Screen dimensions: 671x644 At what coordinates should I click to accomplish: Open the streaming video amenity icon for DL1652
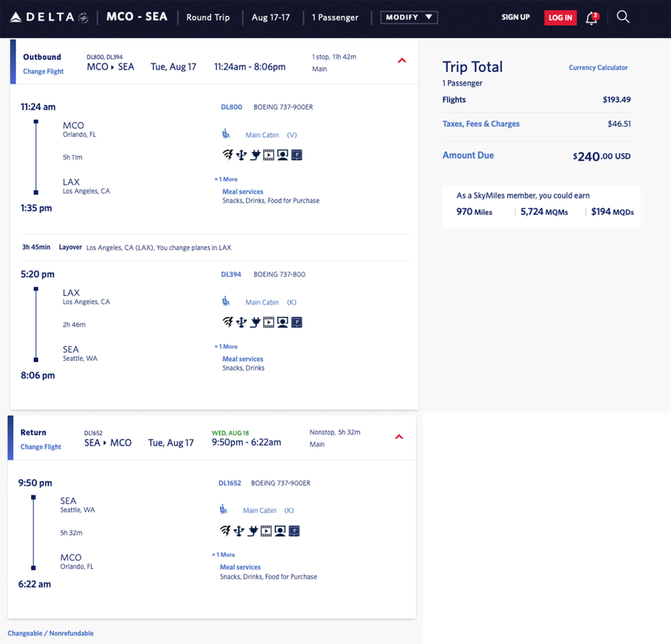(x=266, y=531)
